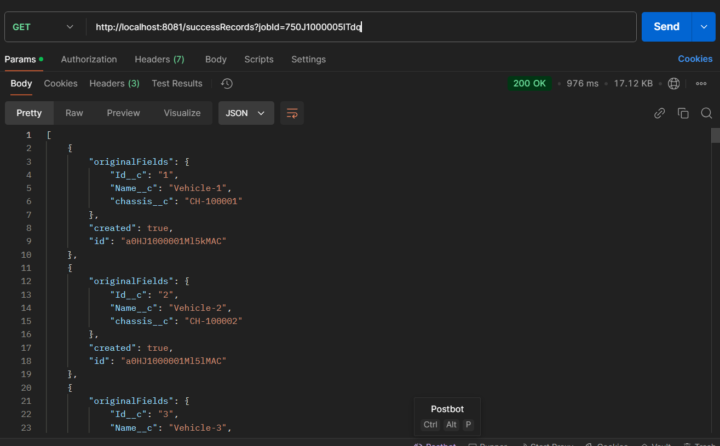Click the "Vehicle-3" value

click(197, 428)
